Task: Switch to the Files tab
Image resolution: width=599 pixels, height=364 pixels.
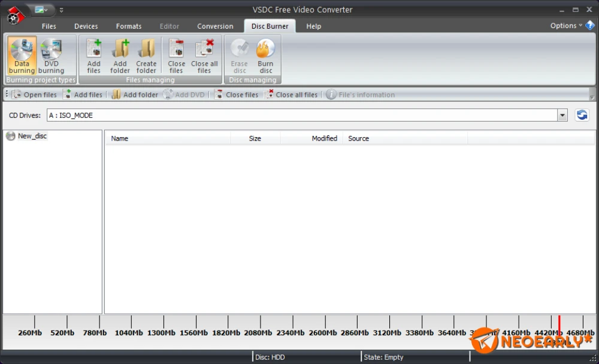Action: coord(49,26)
